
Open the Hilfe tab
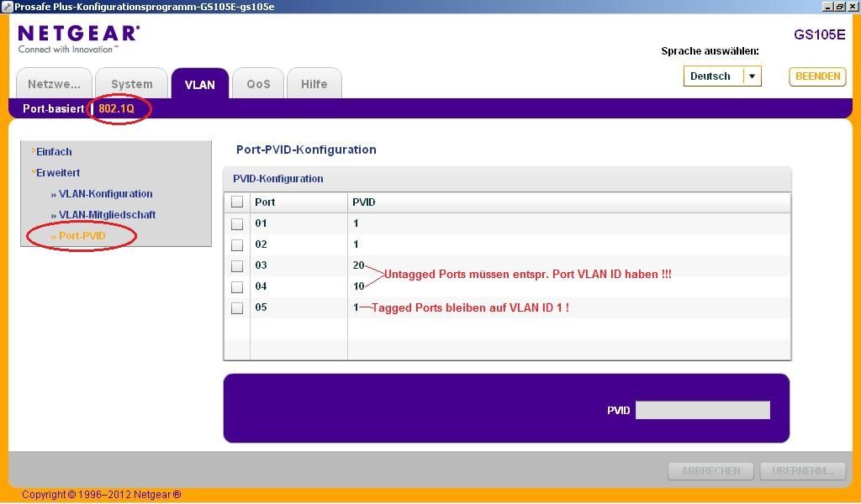[314, 83]
